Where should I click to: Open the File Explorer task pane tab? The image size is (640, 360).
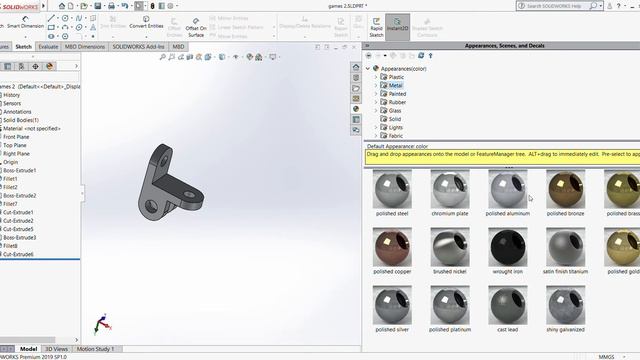[356, 88]
